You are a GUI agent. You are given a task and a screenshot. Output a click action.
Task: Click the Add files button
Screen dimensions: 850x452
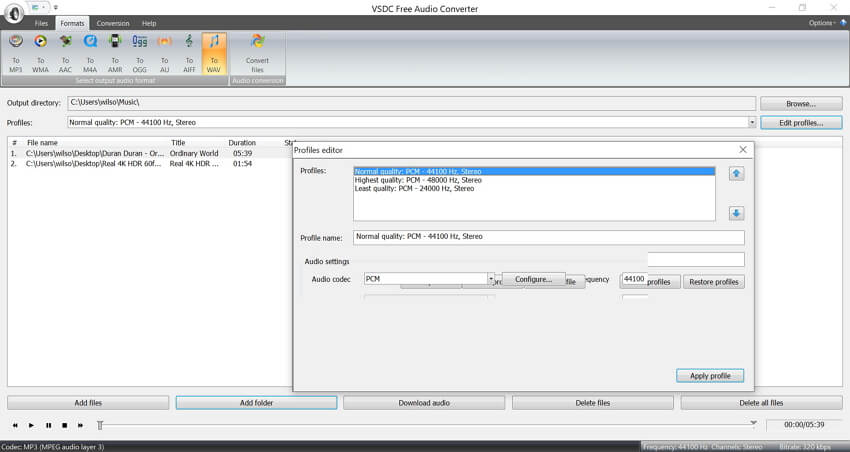point(88,403)
